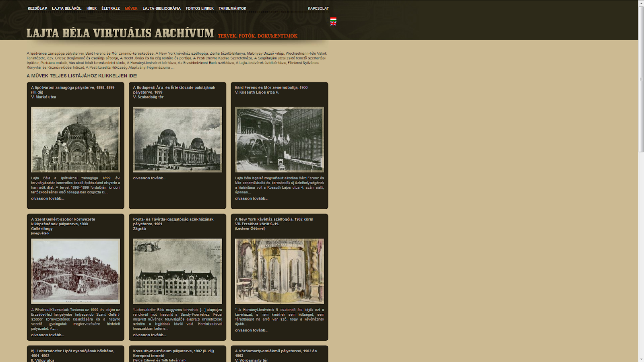Open title 'A Budapesti Áru- és Értéktőzsde palotájának pályaterve'
This screenshot has height=362, width=644.
point(174,90)
